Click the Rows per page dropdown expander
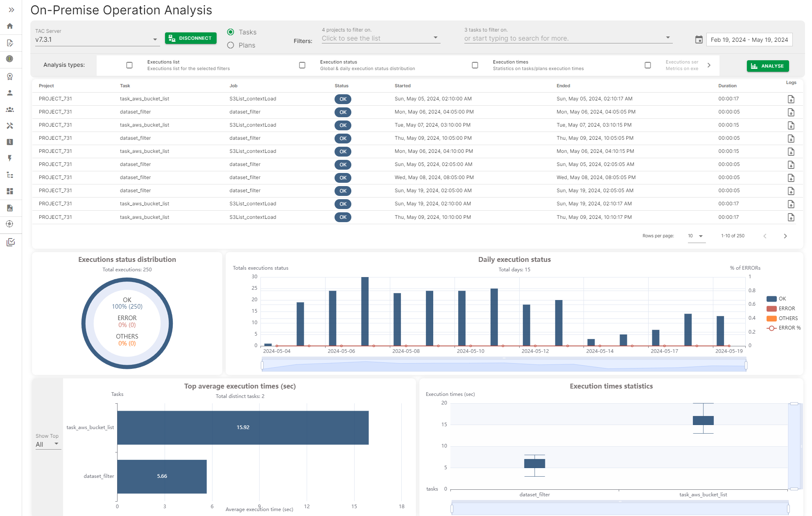Image resolution: width=812 pixels, height=516 pixels. pyautogui.click(x=700, y=236)
